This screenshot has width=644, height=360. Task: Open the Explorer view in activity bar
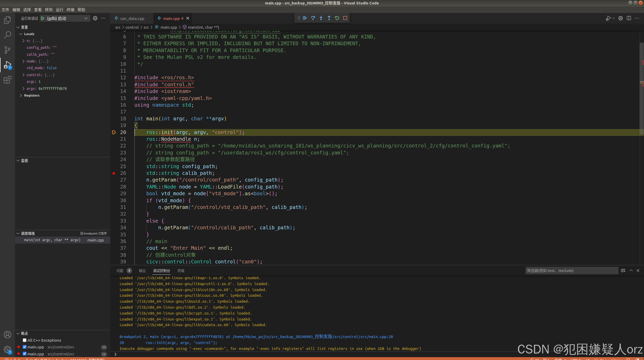coord(7,20)
